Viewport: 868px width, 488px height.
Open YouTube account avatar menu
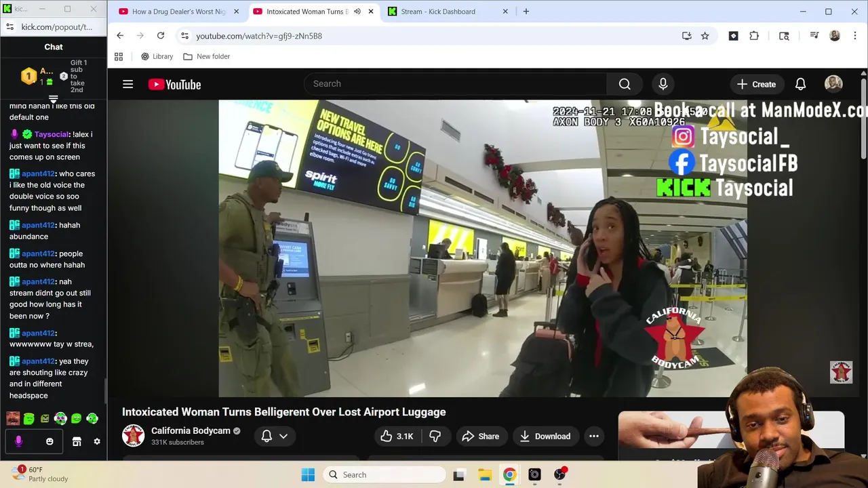coord(833,84)
